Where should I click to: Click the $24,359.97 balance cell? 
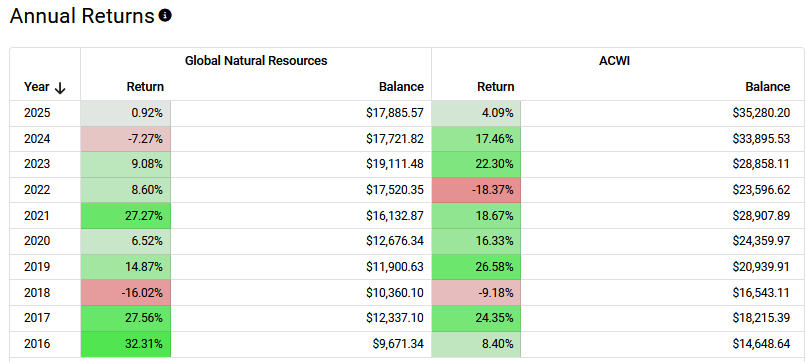662,241
